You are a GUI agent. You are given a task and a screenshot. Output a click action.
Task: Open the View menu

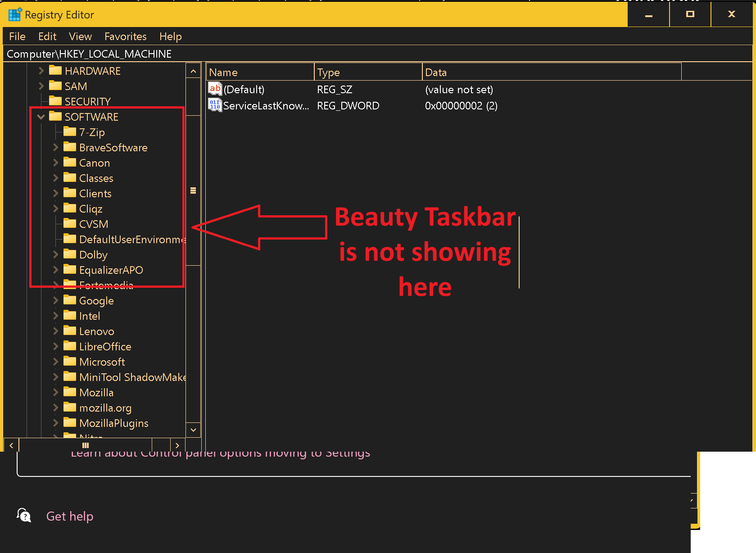pos(80,36)
